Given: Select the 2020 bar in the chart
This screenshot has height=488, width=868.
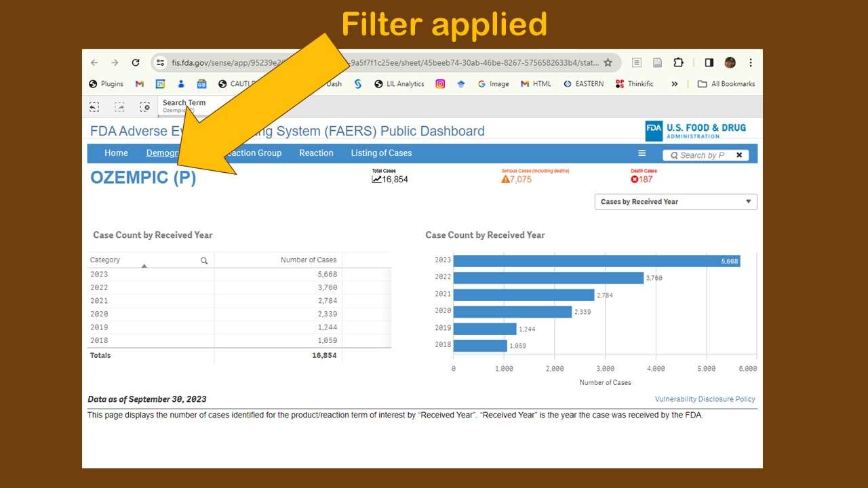Looking at the screenshot, I should click(512, 311).
